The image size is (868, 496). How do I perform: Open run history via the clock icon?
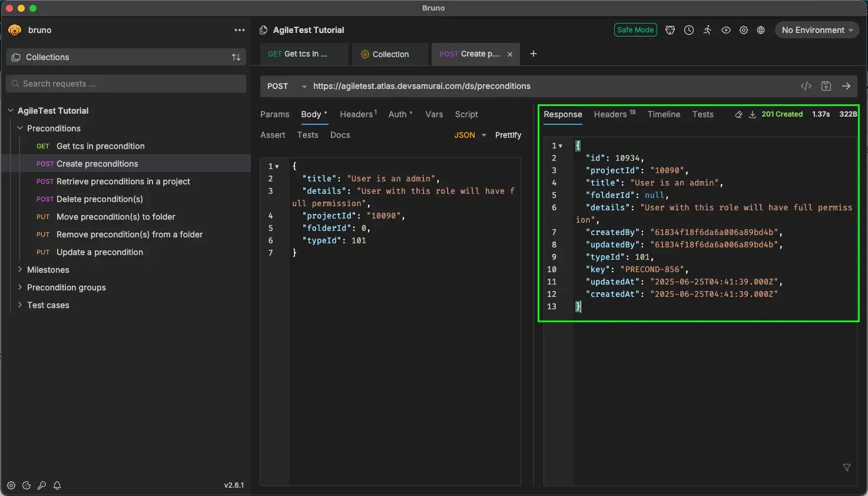pyautogui.click(x=688, y=30)
